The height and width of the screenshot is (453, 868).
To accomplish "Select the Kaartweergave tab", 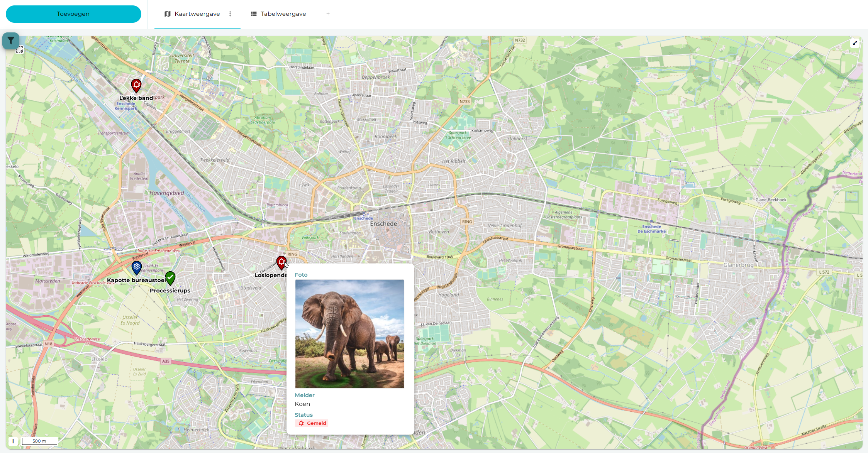I will (197, 14).
